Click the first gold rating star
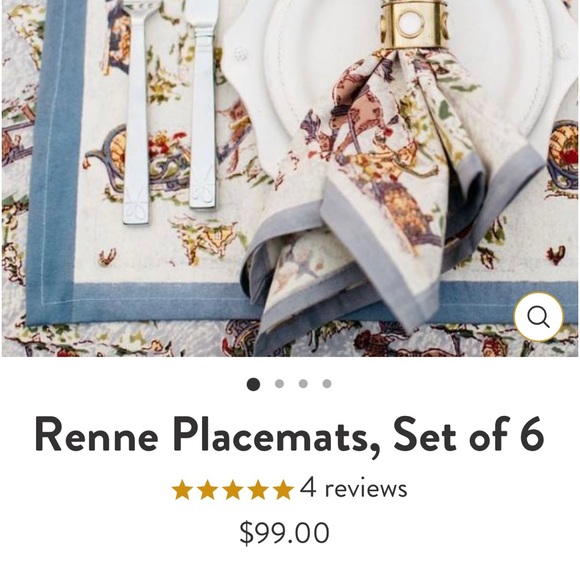580x580 pixels. [182, 489]
